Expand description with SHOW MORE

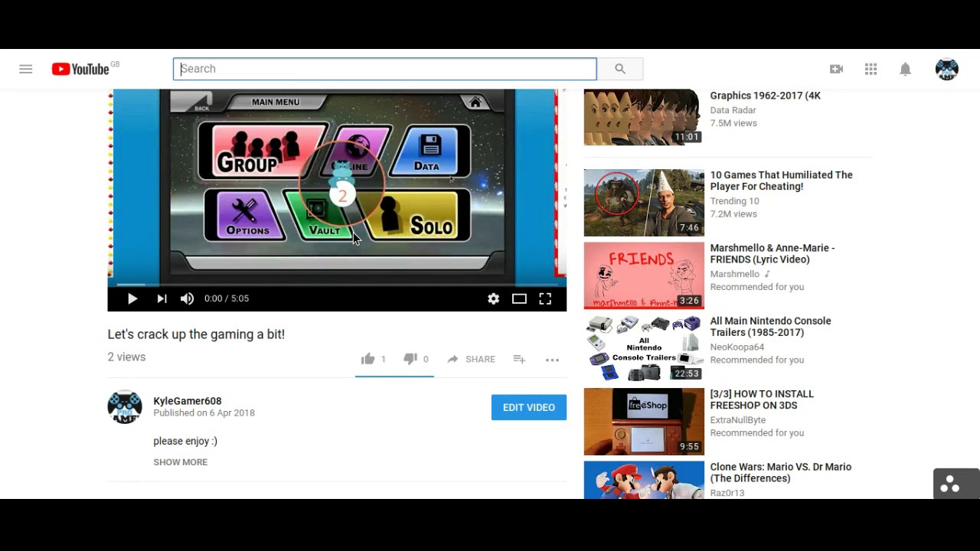point(181,462)
